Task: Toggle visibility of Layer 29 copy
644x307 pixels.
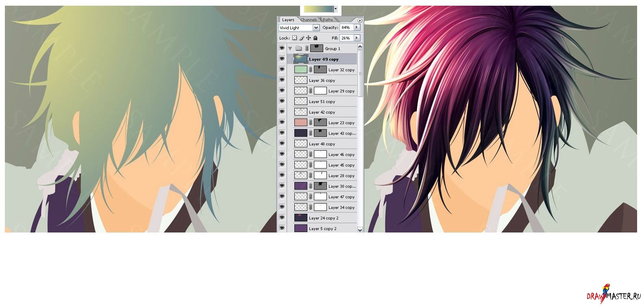Action: [x=282, y=90]
